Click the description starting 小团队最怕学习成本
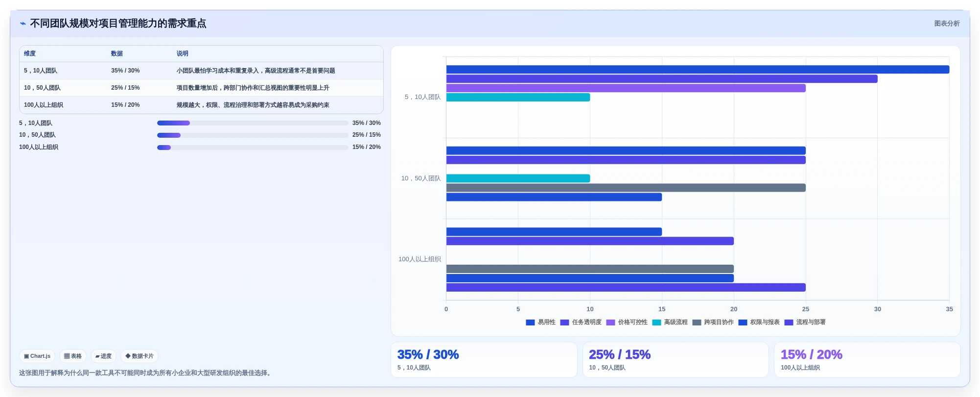Image resolution: width=980 pixels, height=397 pixels. click(256, 71)
